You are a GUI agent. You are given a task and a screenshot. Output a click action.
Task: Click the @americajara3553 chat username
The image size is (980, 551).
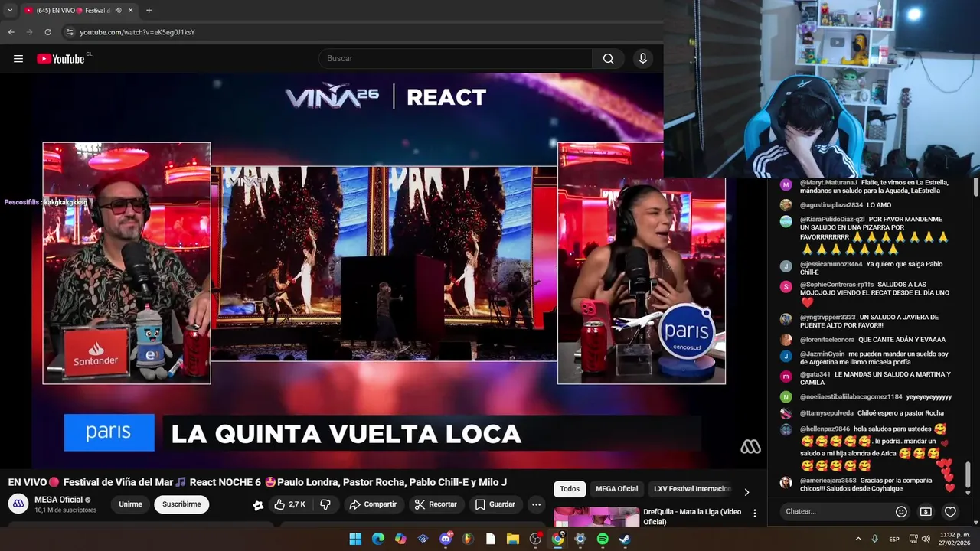(x=828, y=481)
